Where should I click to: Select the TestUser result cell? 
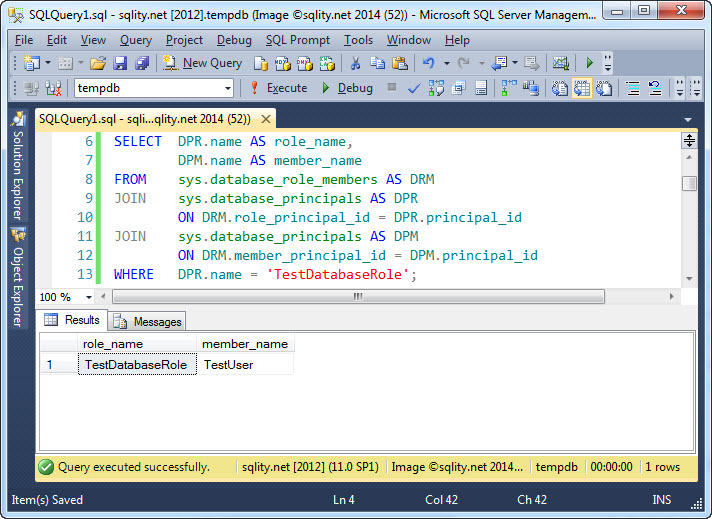pos(245,365)
